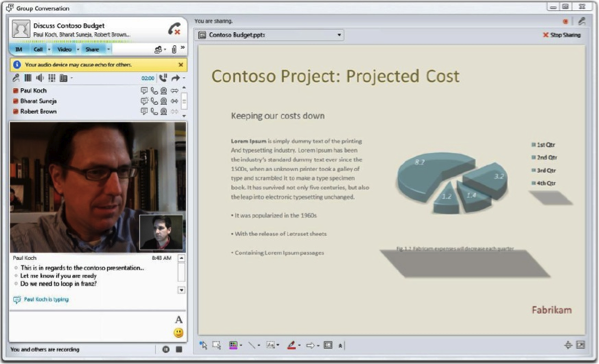
Task: Show the dial pad
Action: (52, 78)
